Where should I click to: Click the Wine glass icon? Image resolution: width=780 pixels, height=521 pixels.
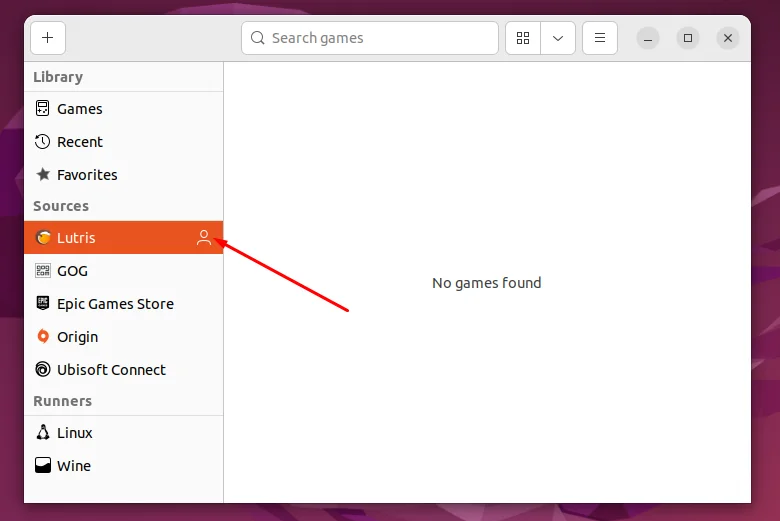(43, 465)
